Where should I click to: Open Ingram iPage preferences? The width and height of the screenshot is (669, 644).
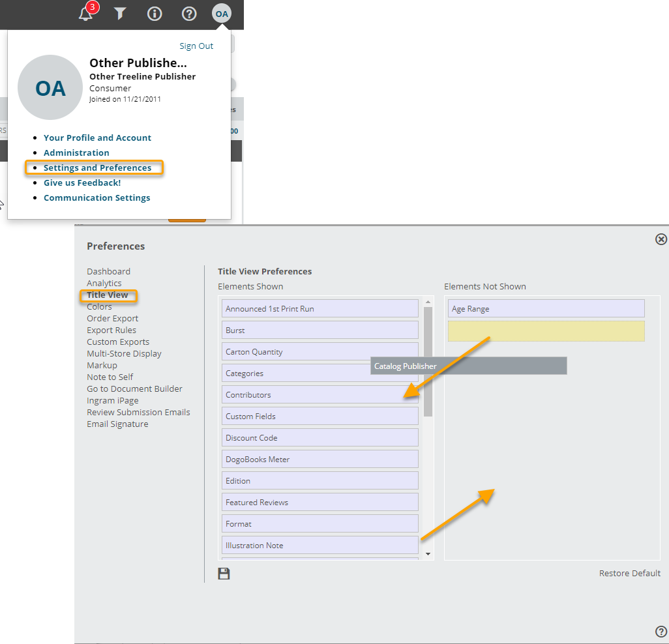(113, 400)
